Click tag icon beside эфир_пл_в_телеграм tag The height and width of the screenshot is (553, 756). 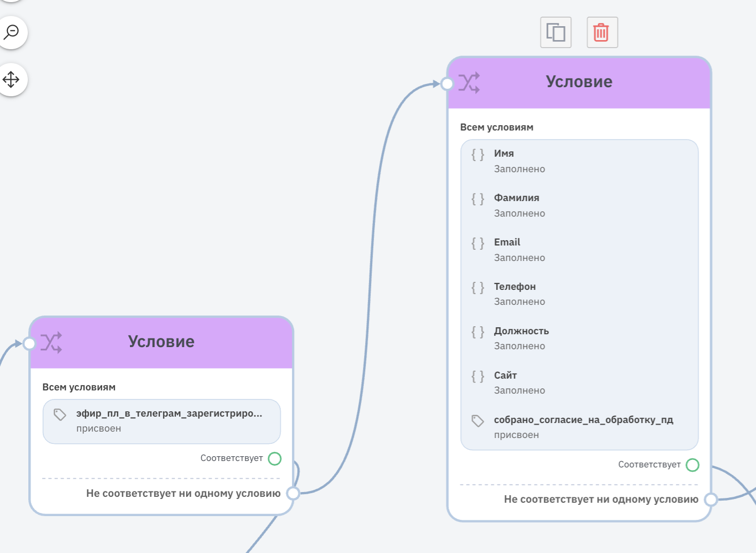click(x=60, y=414)
